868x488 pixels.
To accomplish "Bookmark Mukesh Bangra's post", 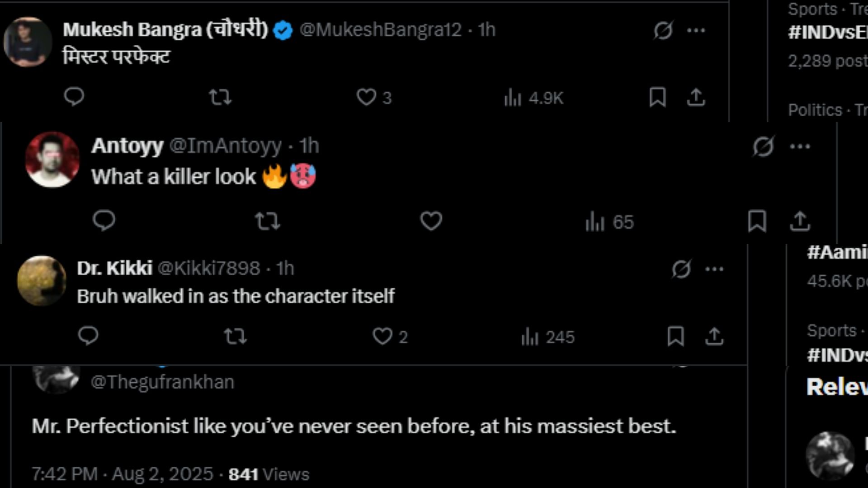I will [657, 97].
